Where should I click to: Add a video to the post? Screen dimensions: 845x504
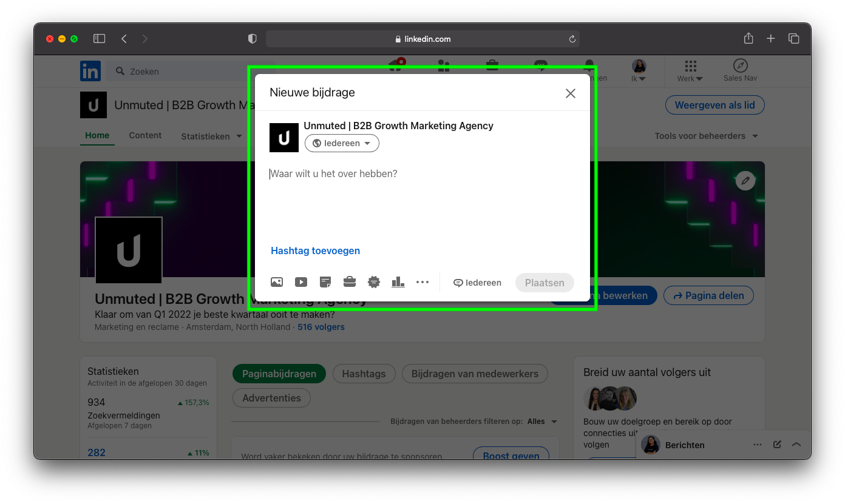pos(301,282)
